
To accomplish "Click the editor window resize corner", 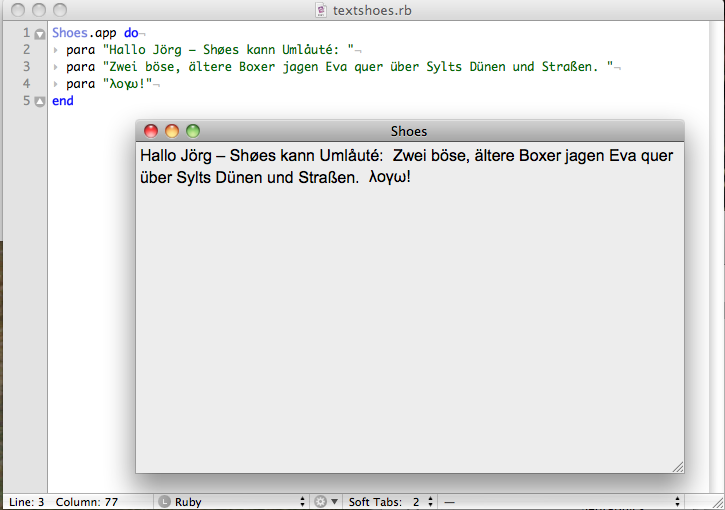I will [x=718, y=503].
